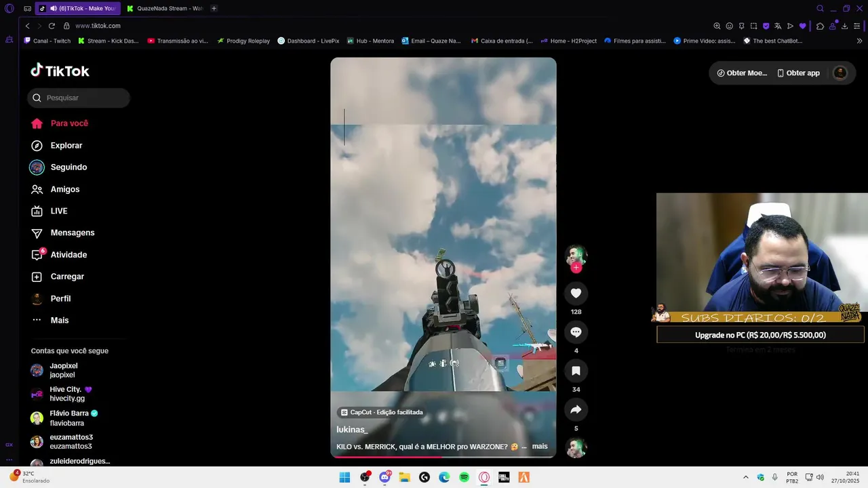Follow lukinas_ with the red plus badge
The image size is (868, 488).
[576, 268]
